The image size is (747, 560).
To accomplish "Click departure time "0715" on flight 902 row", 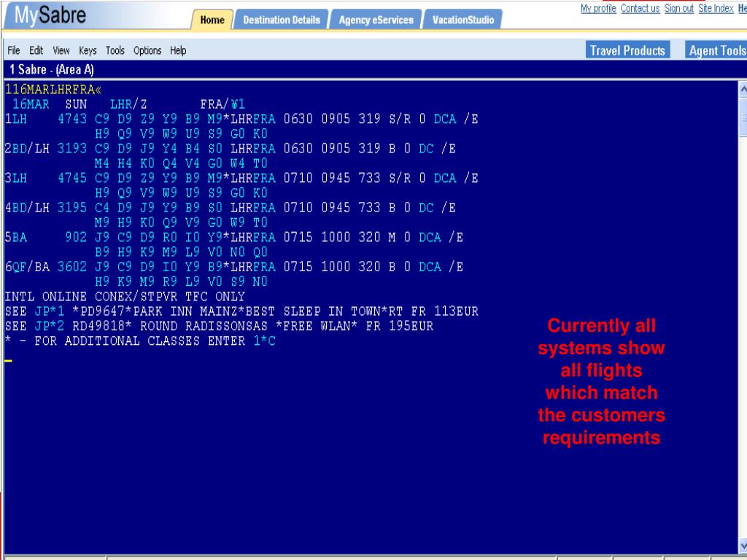I will [298, 237].
